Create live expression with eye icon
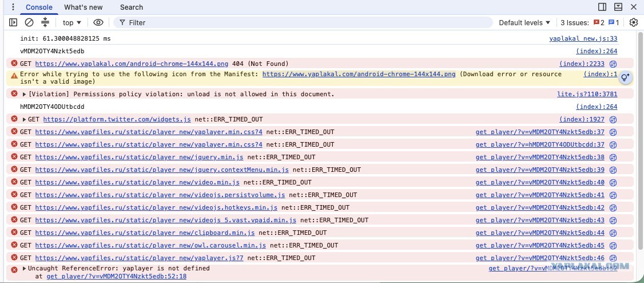 coord(98,22)
